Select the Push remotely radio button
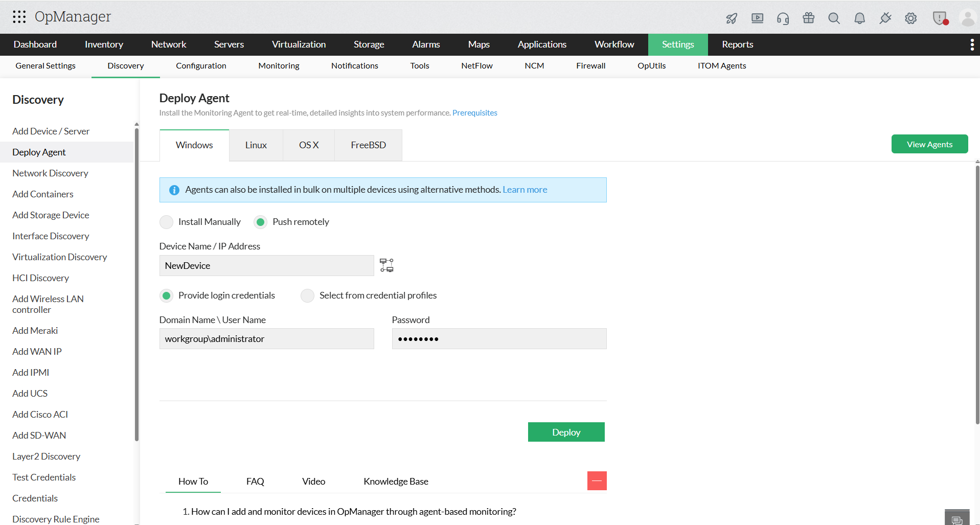 tap(260, 222)
